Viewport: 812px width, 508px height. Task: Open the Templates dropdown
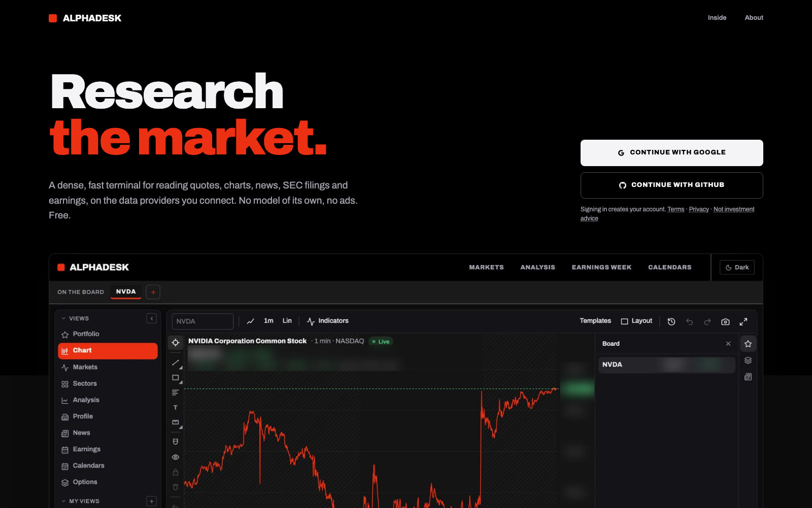[x=595, y=321]
